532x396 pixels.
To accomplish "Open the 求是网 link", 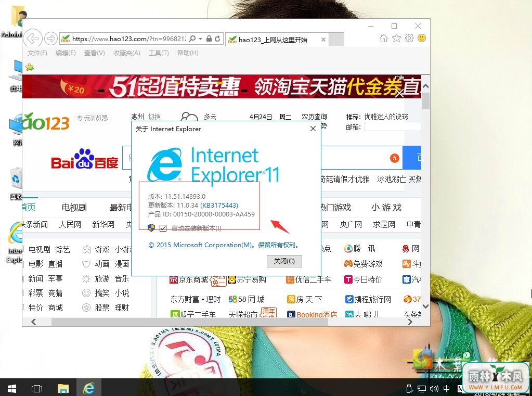I will pyautogui.click(x=384, y=224).
